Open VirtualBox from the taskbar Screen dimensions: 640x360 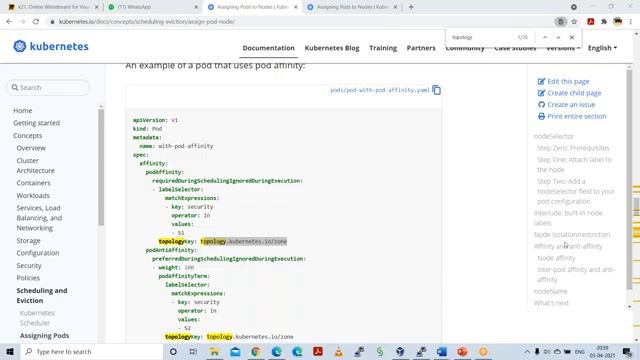(x=400, y=351)
